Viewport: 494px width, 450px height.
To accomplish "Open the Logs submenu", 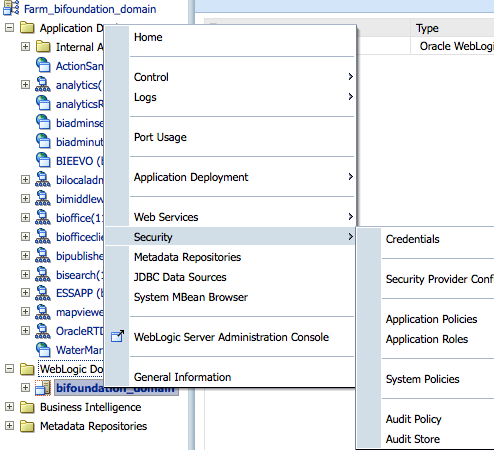I will [x=230, y=97].
